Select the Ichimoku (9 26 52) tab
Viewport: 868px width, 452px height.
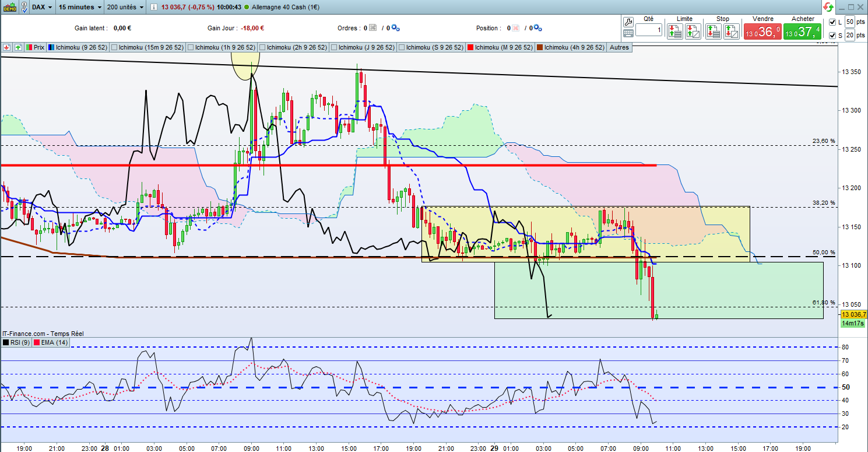[78, 47]
